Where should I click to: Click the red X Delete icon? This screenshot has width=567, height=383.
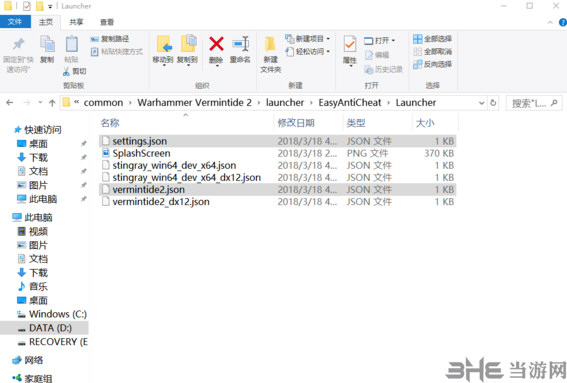216,44
